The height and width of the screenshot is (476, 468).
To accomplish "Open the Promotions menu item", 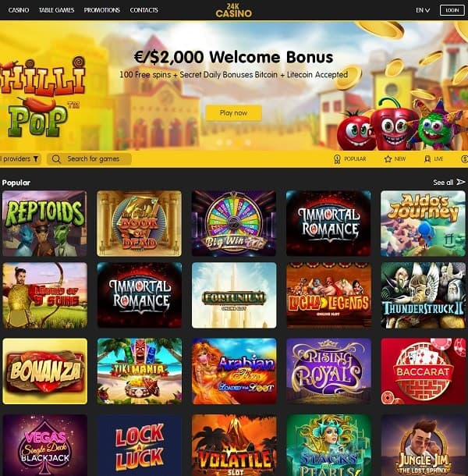I will click(x=102, y=10).
